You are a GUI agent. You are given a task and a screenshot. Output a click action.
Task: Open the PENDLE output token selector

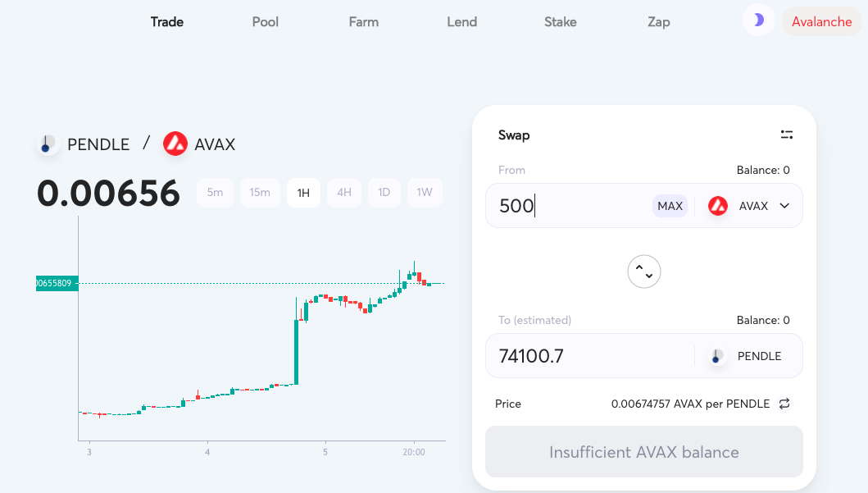(x=746, y=356)
